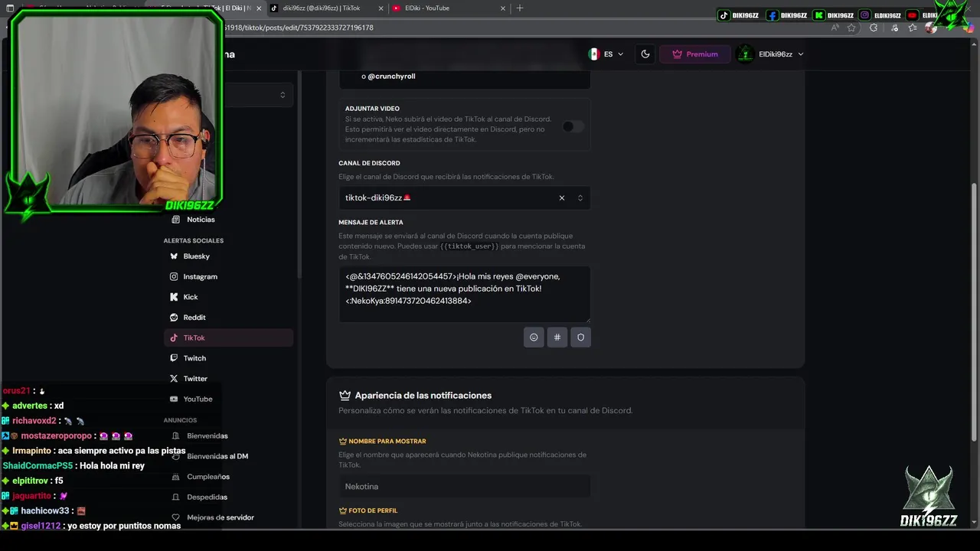Click the Mejoras de servidor heart icon

175,517
